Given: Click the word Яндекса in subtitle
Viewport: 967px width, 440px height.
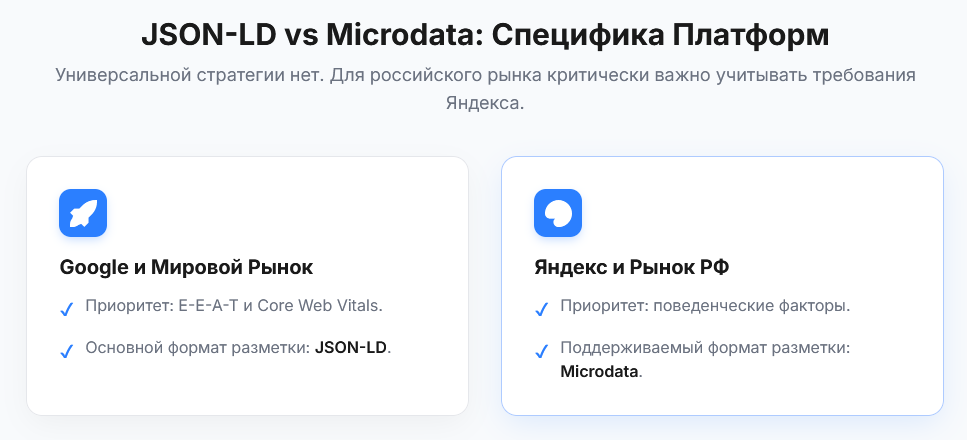Looking at the screenshot, I should [x=485, y=103].
